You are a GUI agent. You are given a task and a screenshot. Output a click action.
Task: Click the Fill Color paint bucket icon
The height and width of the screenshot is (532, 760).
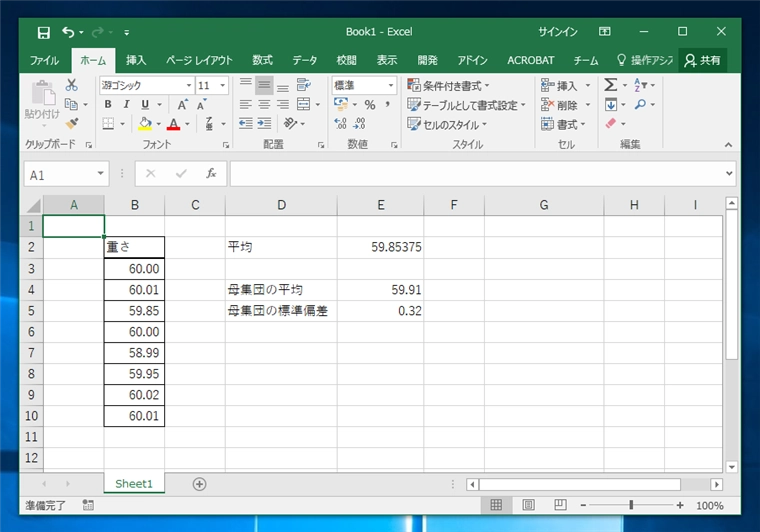(x=145, y=124)
